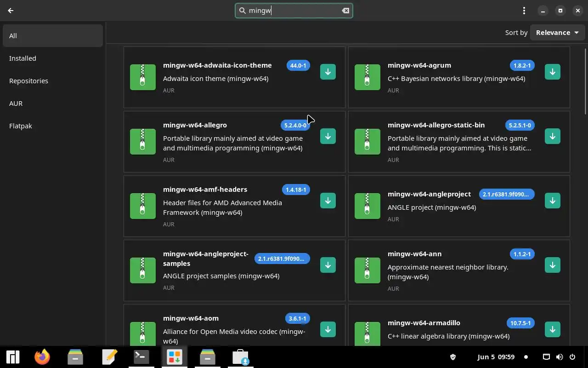Open the text editor in taskbar
This screenshot has height=368, width=588.
tap(109, 357)
